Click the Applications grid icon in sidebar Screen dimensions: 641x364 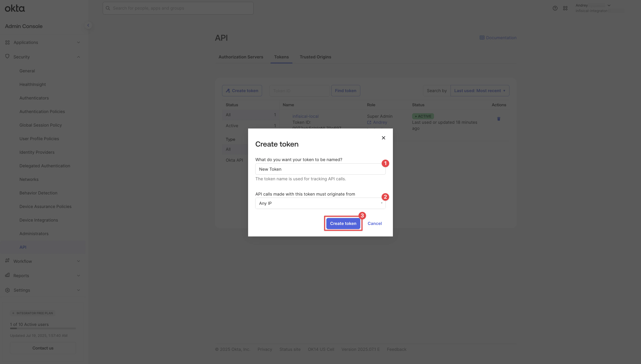[8, 43]
